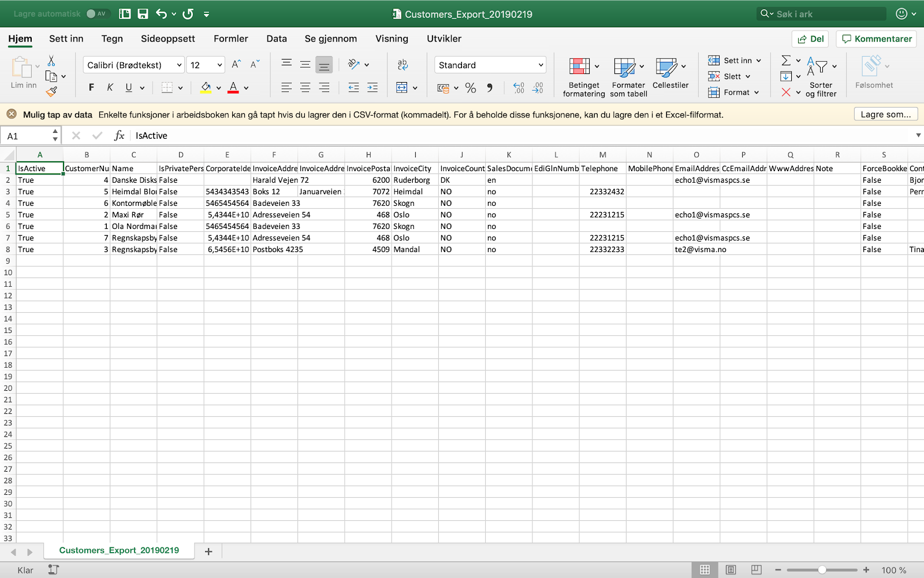Click the increase indent icon
924x578 pixels.
(372, 87)
